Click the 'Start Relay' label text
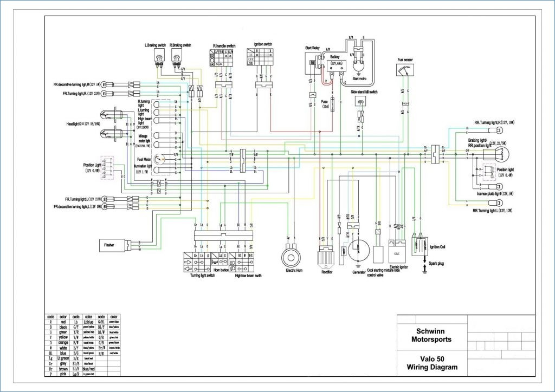Screen dimensions: 555x392 click(x=312, y=48)
